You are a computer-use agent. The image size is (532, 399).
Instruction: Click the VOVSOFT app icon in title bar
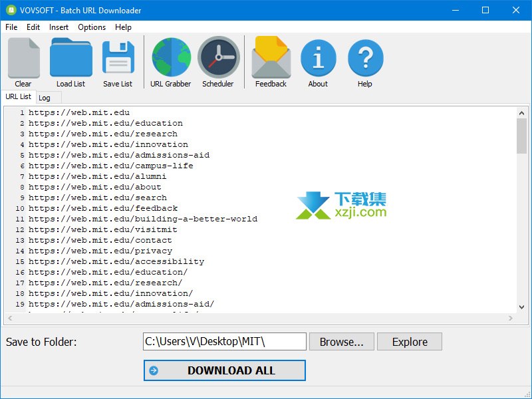[11, 10]
